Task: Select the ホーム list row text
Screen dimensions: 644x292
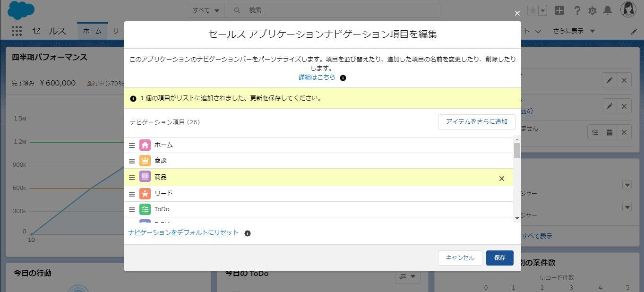Action: pos(163,145)
